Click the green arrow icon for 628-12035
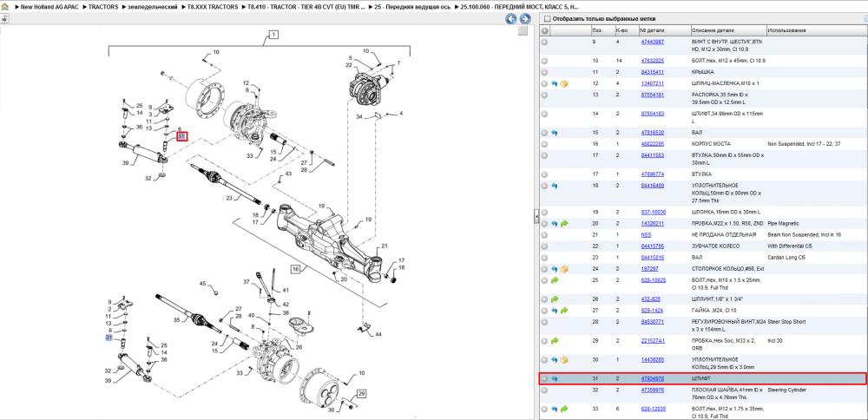 click(x=564, y=409)
